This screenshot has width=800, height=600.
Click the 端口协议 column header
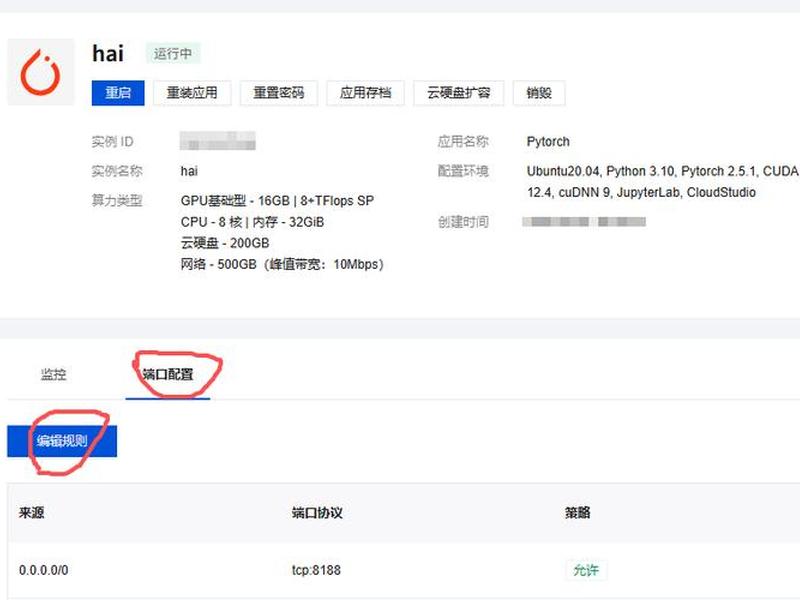click(317, 513)
